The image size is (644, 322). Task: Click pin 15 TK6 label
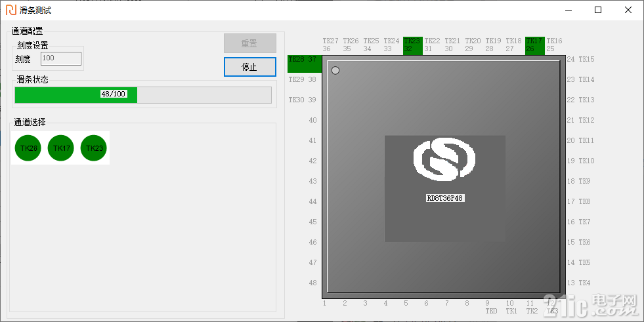[x=579, y=242]
